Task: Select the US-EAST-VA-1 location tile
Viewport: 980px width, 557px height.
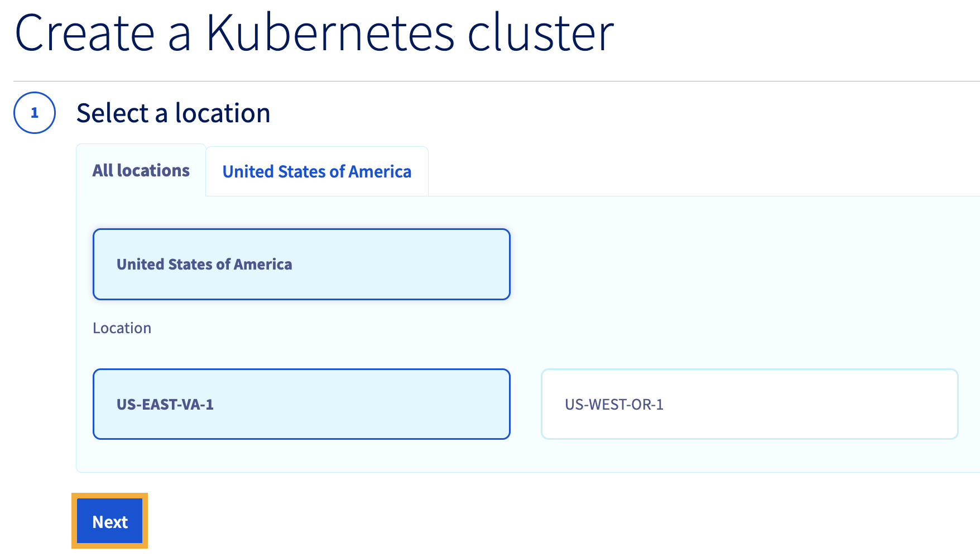Action: tap(301, 404)
